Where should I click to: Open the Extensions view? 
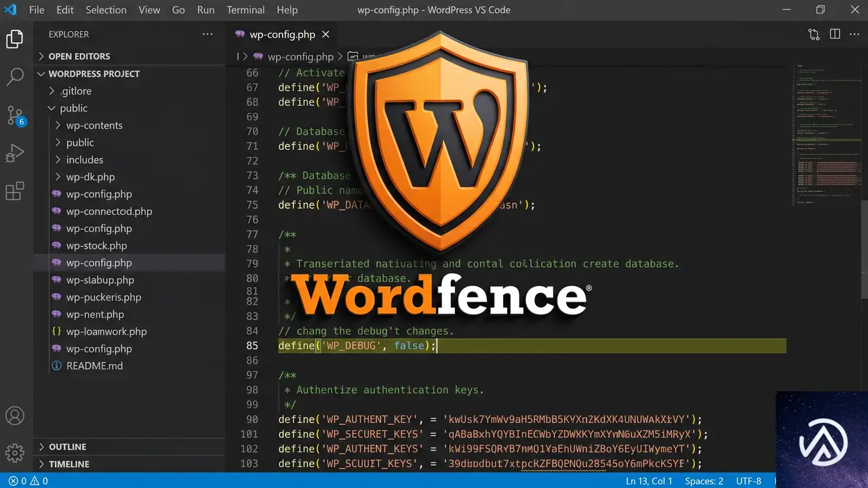[x=15, y=192]
